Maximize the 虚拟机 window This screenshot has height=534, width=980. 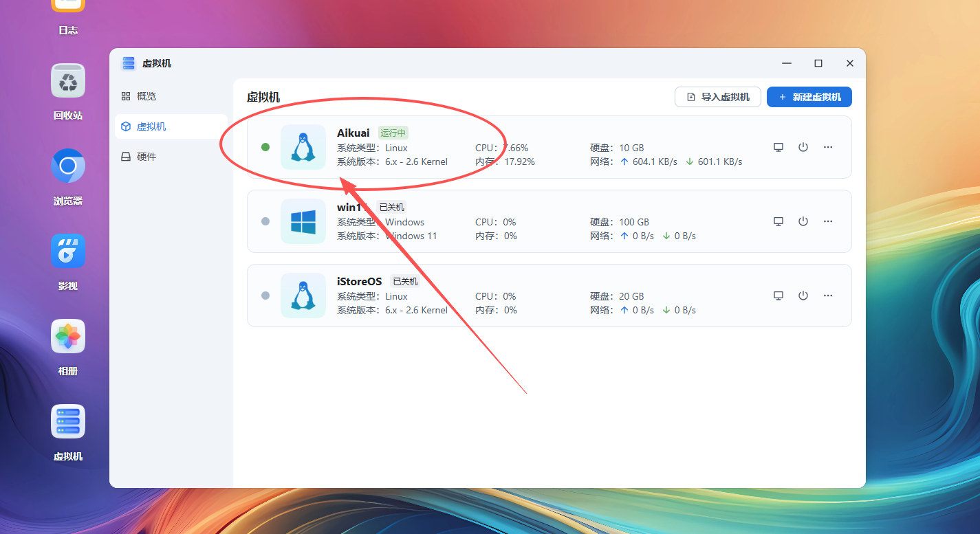click(x=818, y=63)
